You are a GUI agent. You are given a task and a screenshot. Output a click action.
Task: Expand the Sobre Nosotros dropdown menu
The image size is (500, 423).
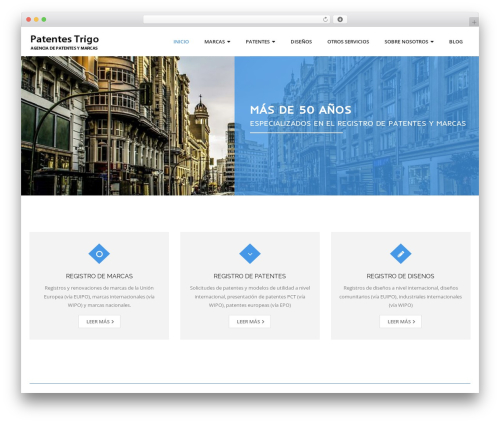pyautogui.click(x=409, y=42)
